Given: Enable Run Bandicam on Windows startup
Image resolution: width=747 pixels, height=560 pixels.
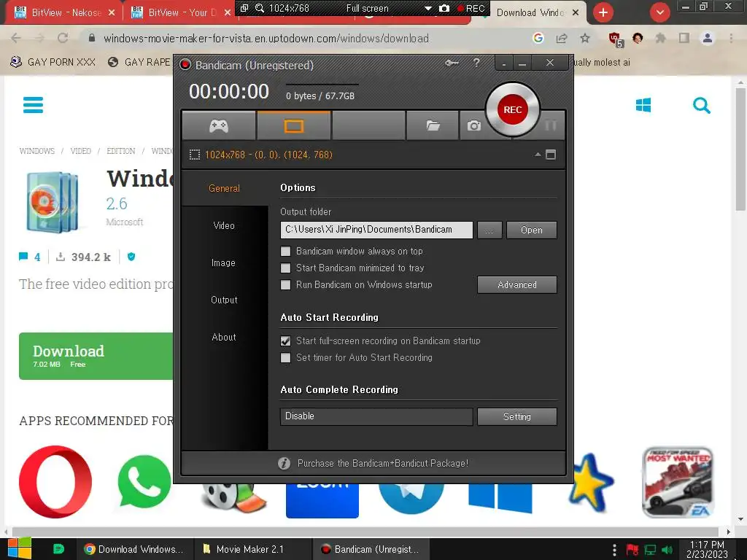Looking at the screenshot, I should point(285,284).
